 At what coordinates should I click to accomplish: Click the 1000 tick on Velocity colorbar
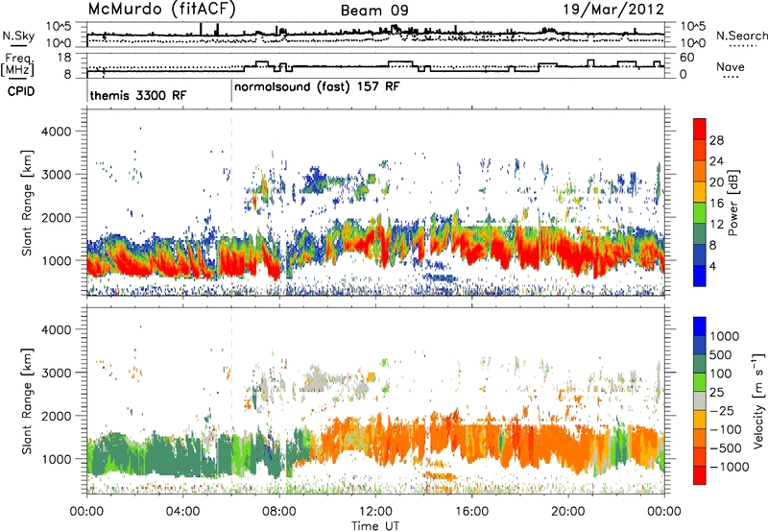click(x=725, y=336)
